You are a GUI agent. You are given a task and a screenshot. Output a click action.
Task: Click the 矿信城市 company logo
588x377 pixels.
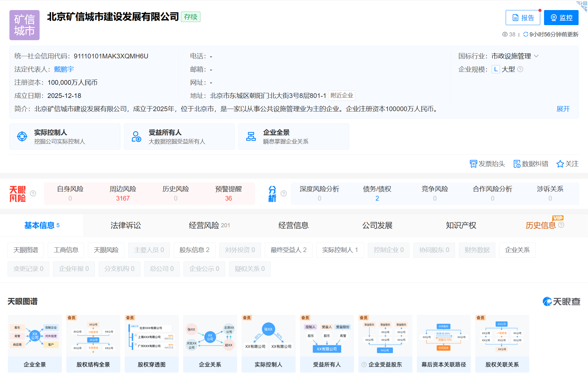tap(24, 25)
